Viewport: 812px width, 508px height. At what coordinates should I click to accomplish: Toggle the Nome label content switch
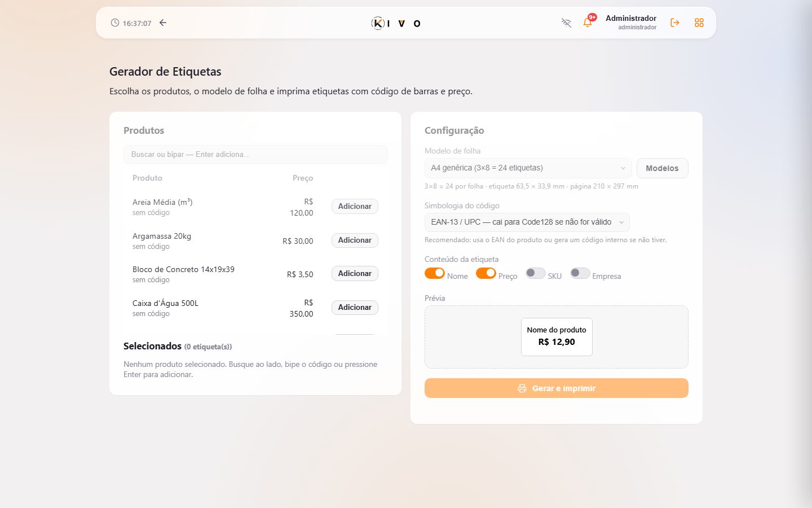[435, 273]
